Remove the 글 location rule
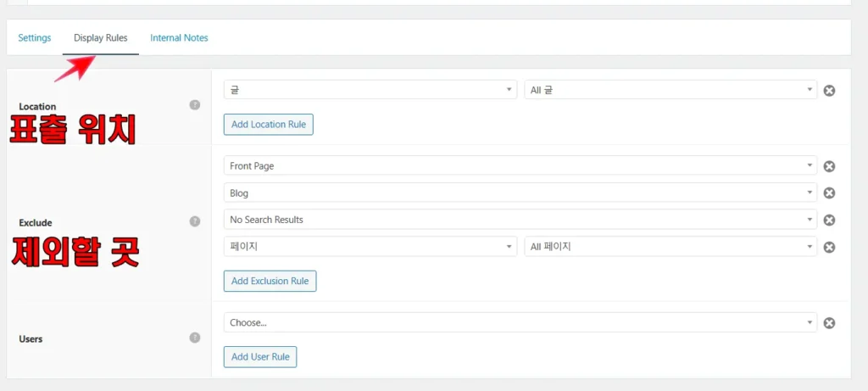This screenshot has width=868, height=391. pyautogui.click(x=829, y=90)
